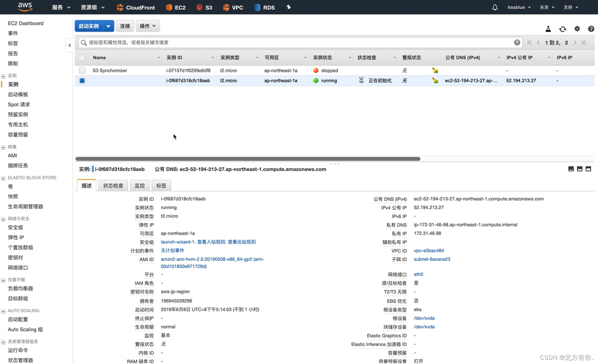Image resolution: width=598 pixels, height=364 pixels.
Task: Minimize the details pane
Action: [571, 169]
